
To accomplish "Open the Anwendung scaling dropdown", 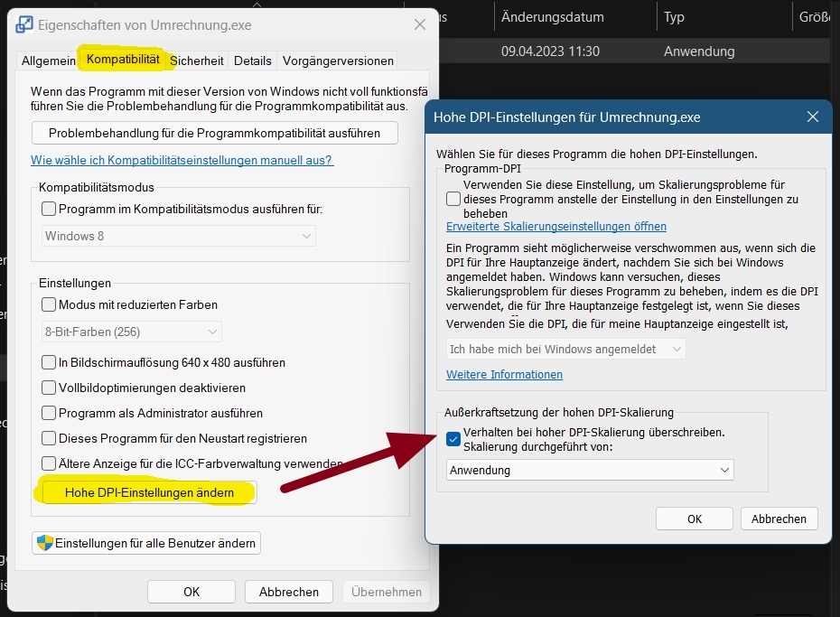I will (x=590, y=471).
